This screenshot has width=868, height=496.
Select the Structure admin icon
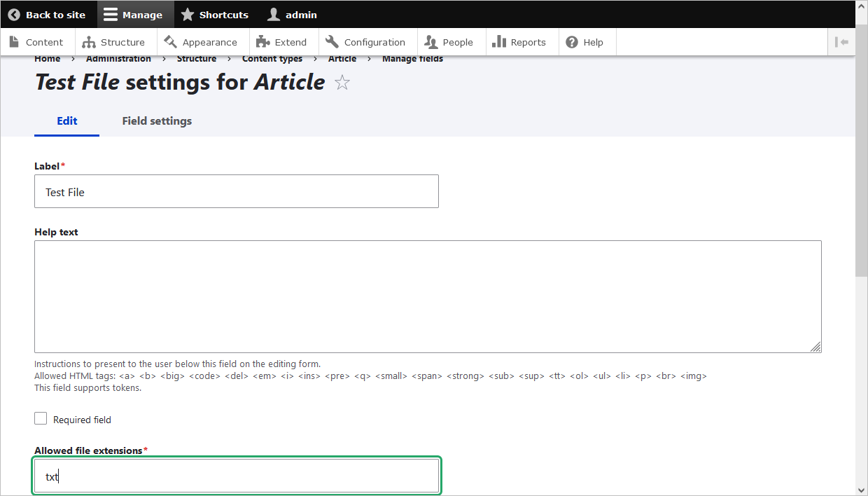[x=90, y=41]
